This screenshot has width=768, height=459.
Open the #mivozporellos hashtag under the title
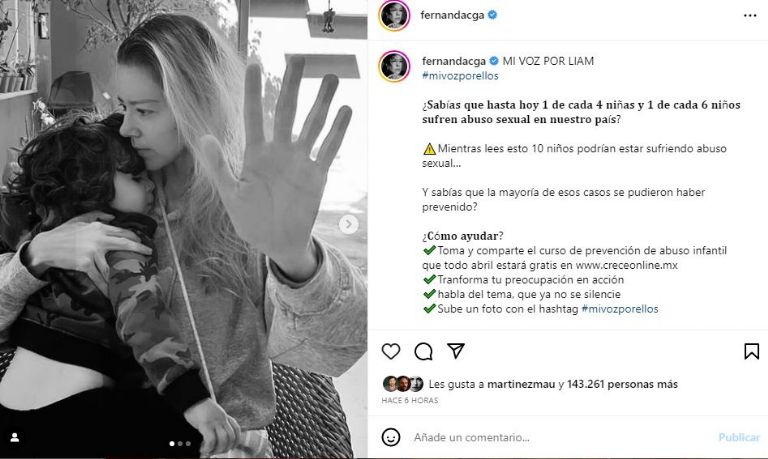[x=460, y=76]
